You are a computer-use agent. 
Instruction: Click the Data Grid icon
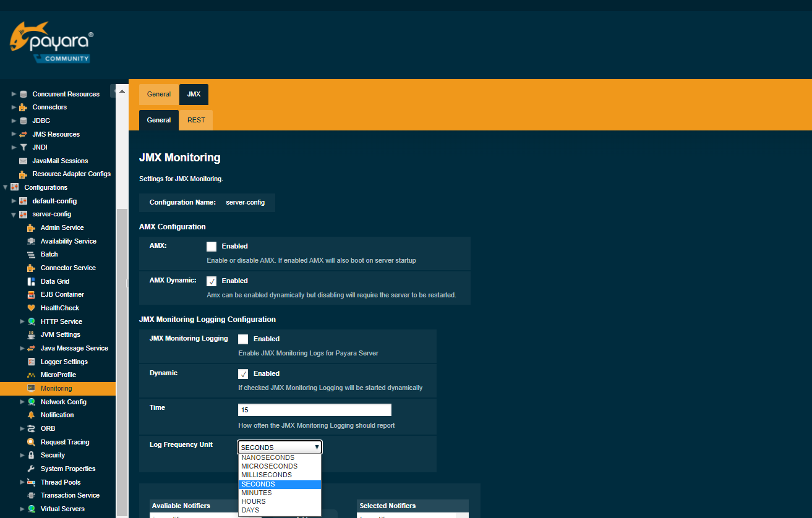pyautogui.click(x=32, y=281)
